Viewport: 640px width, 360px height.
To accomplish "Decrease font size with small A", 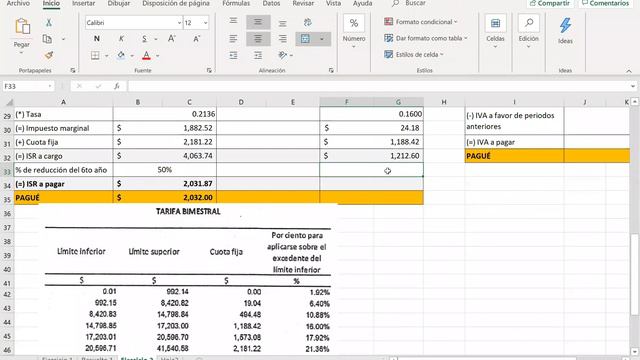I will (x=196, y=39).
